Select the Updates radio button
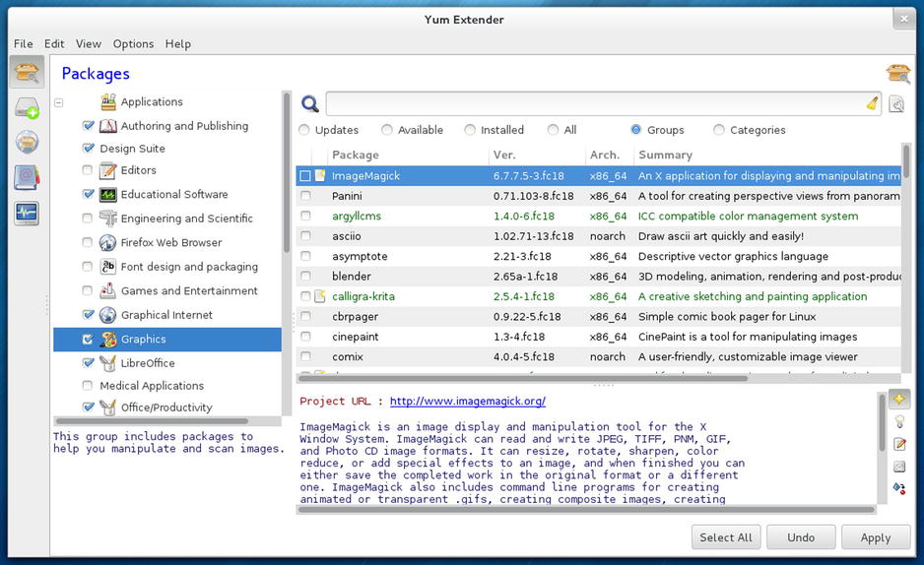This screenshot has width=924, height=565. tap(304, 130)
